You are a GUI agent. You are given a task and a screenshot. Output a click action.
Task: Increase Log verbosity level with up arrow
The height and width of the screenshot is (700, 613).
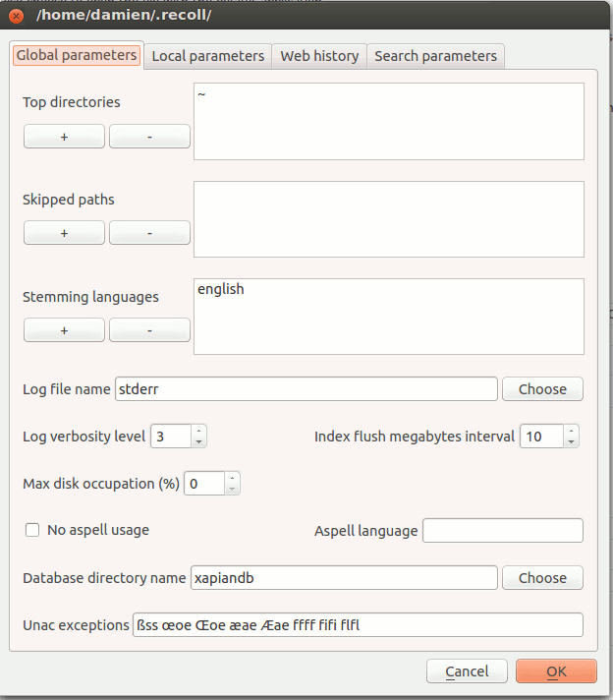click(x=199, y=431)
